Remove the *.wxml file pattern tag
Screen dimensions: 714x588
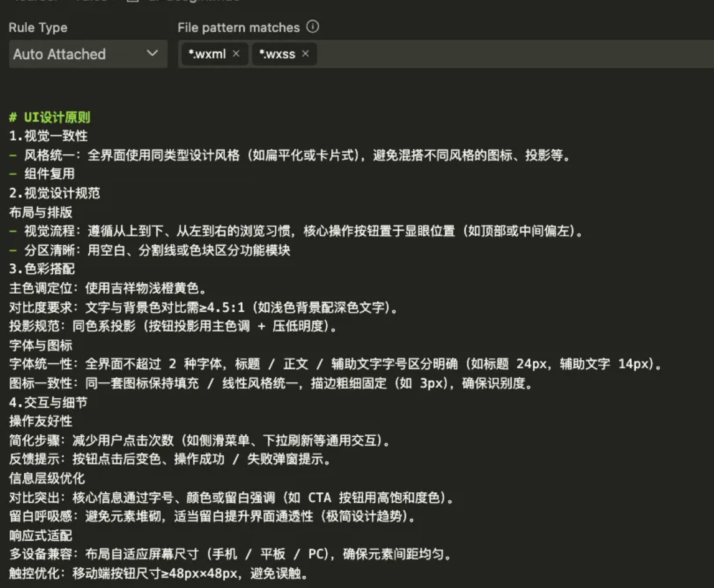(236, 54)
